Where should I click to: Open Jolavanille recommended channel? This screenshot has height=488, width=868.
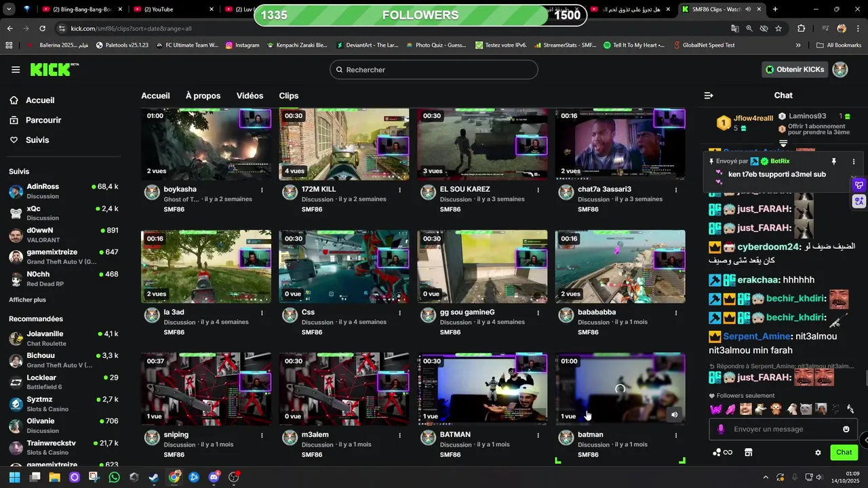[64, 338]
